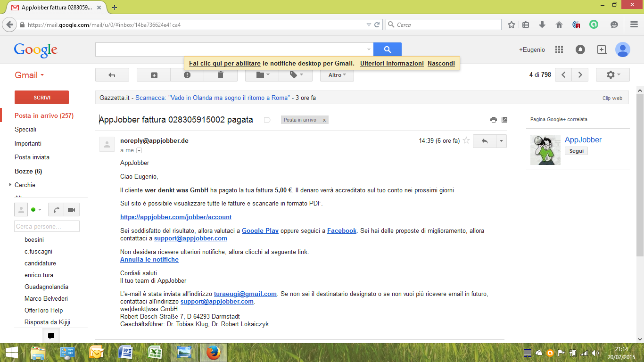Screen dimensions: 644x362
Task: Follow AppJobber with the Segui button
Action: (576, 151)
